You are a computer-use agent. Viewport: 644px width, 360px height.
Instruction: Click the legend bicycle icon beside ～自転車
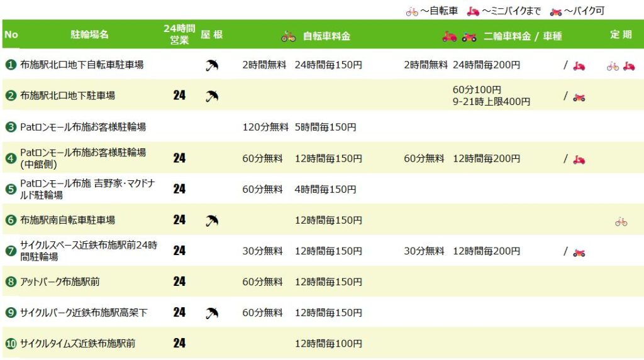tap(412, 12)
